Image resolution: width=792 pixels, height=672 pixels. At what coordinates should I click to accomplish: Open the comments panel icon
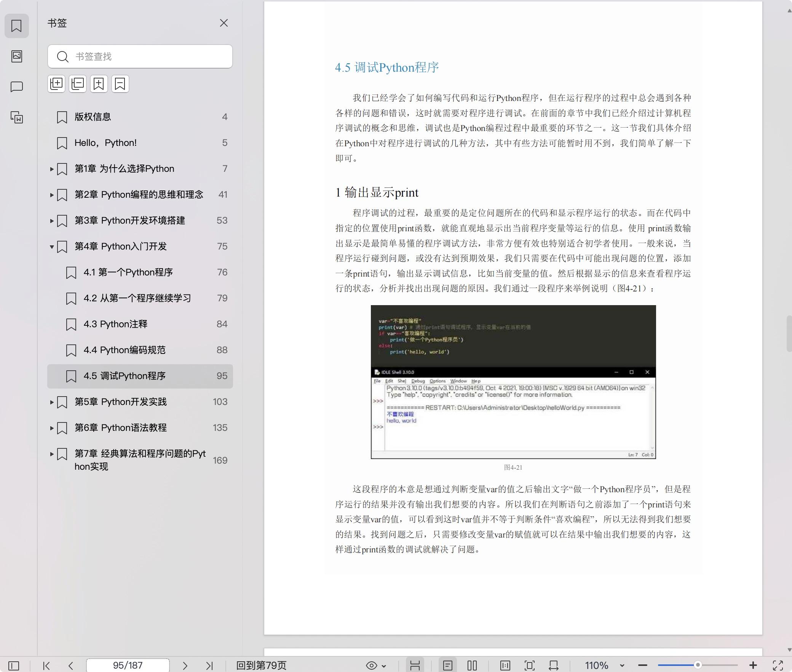click(16, 87)
